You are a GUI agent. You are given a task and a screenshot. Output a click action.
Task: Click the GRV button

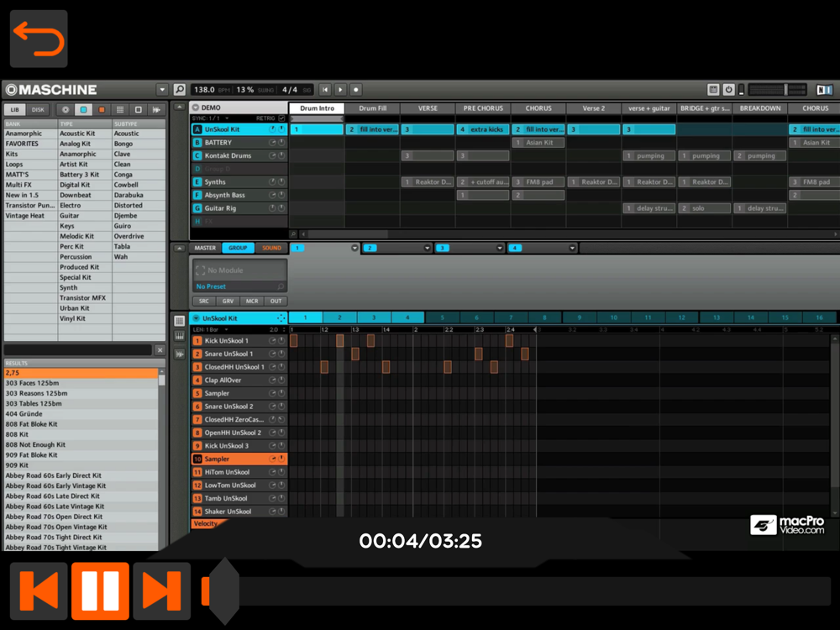(x=228, y=301)
